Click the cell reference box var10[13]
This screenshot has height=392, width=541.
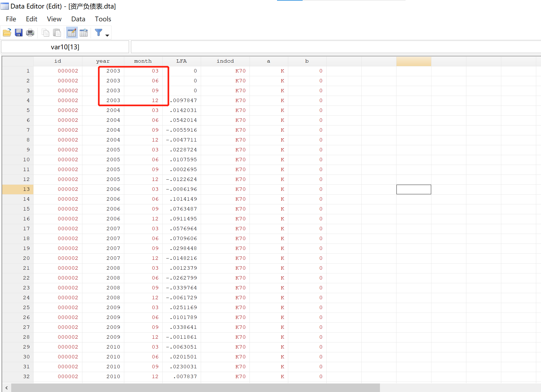(65, 47)
